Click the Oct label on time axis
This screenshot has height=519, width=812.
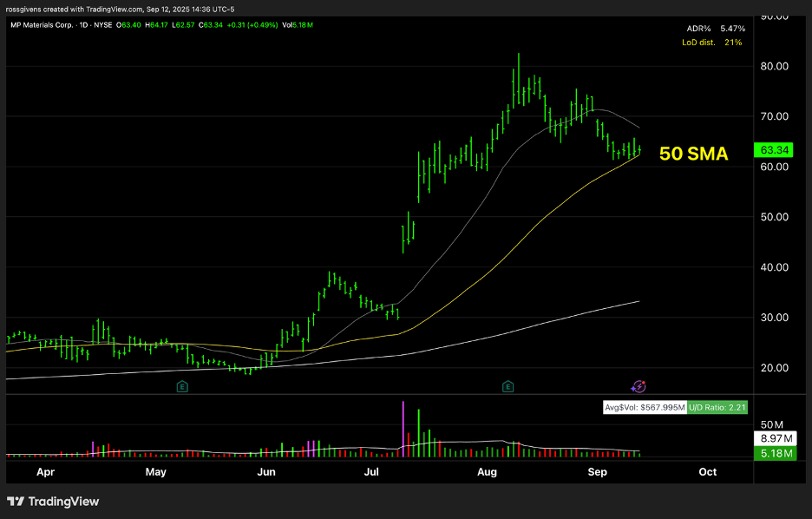pyautogui.click(x=707, y=472)
